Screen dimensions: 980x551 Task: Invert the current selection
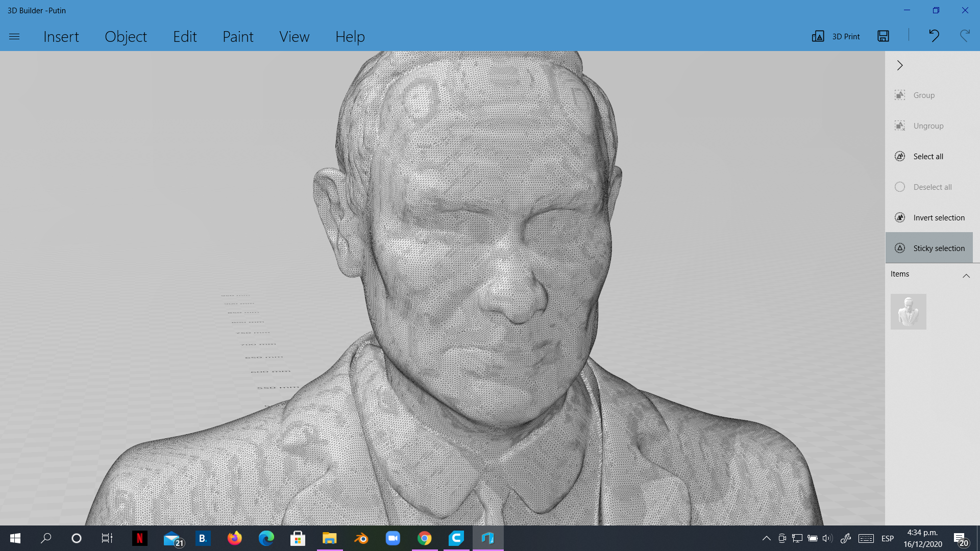click(x=939, y=217)
